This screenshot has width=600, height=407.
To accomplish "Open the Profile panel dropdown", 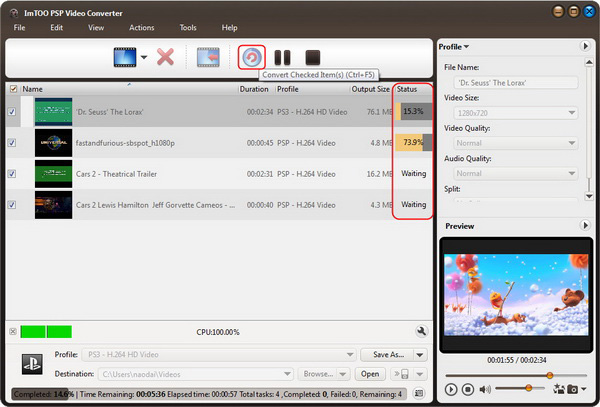I will pyautogui.click(x=454, y=47).
